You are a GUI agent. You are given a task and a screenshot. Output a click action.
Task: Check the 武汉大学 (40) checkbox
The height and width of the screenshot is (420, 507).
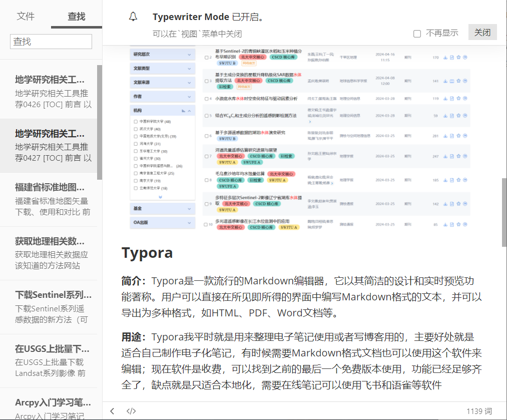(x=136, y=129)
